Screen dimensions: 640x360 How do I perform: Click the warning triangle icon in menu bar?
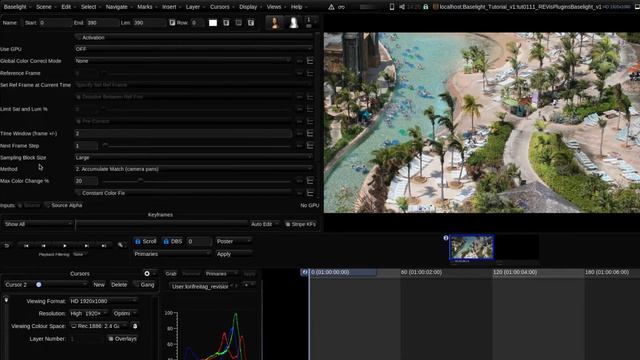[331, 7]
